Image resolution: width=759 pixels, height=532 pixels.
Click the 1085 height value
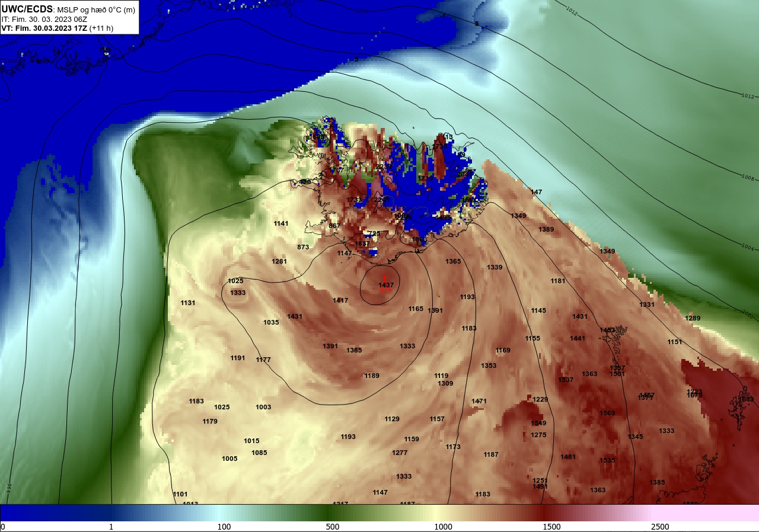pos(259,453)
